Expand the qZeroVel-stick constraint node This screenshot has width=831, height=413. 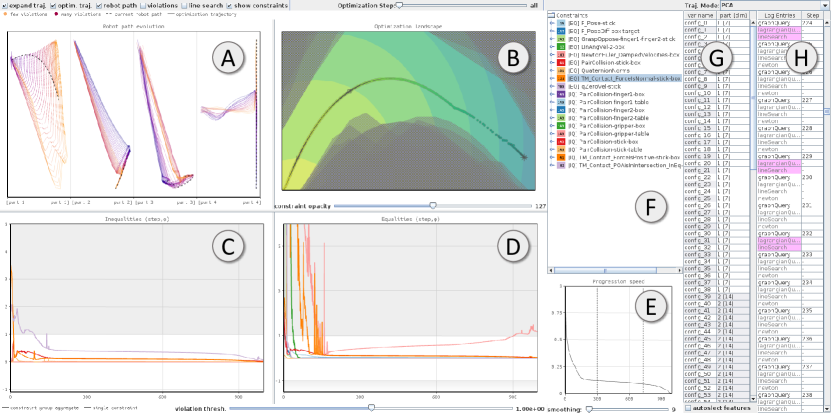[553, 86]
